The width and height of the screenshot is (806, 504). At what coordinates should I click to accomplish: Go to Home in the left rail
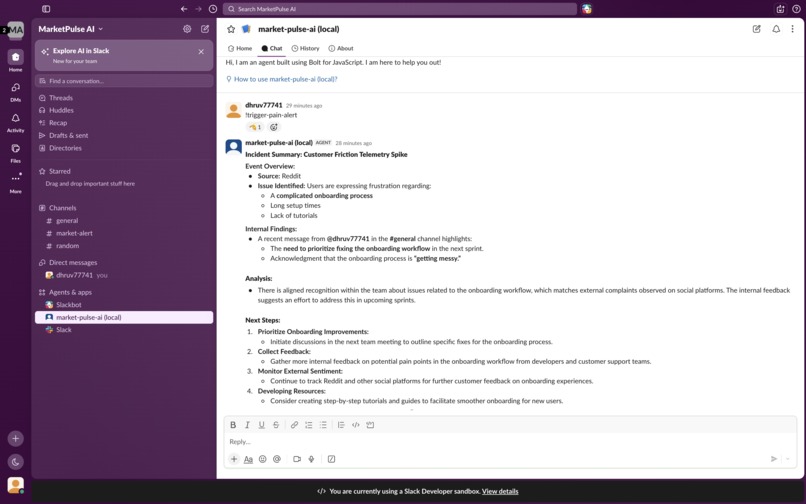point(15,61)
